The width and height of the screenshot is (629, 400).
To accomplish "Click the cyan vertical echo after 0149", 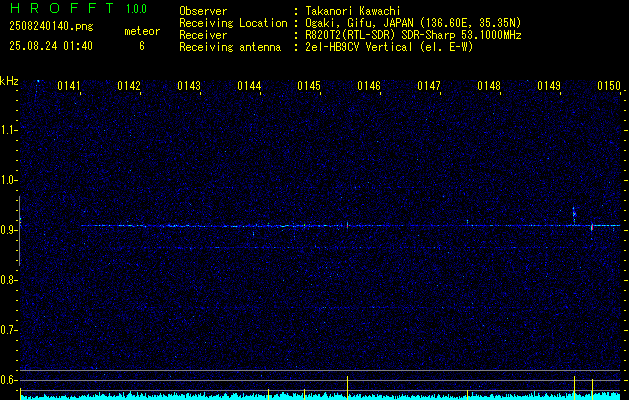I will (x=574, y=215).
